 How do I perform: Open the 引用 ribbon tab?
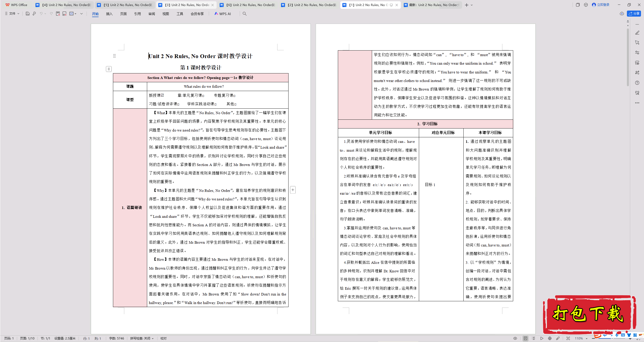pyautogui.click(x=138, y=14)
